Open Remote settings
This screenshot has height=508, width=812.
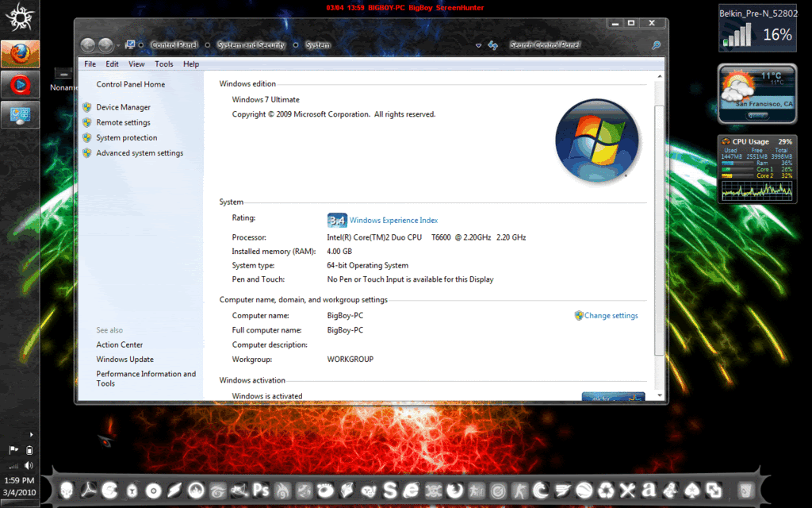123,122
